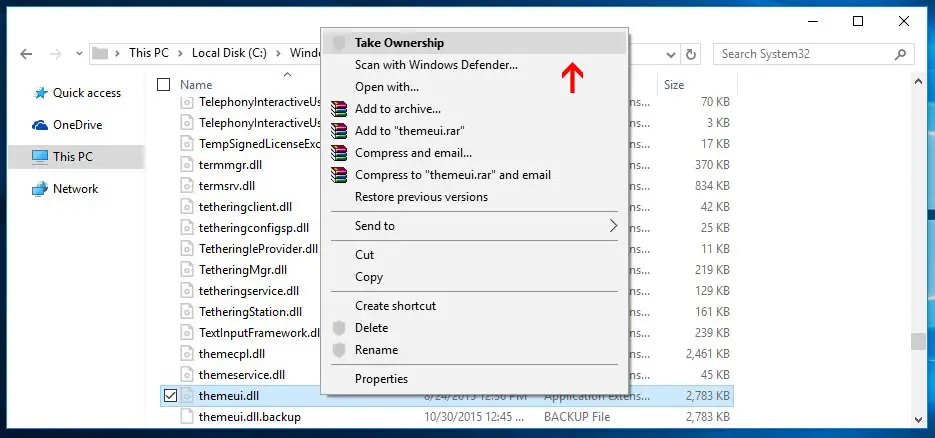This screenshot has width=935, height=438.
Task: Select Restore previous versions entry
Action: click(475, 197)
